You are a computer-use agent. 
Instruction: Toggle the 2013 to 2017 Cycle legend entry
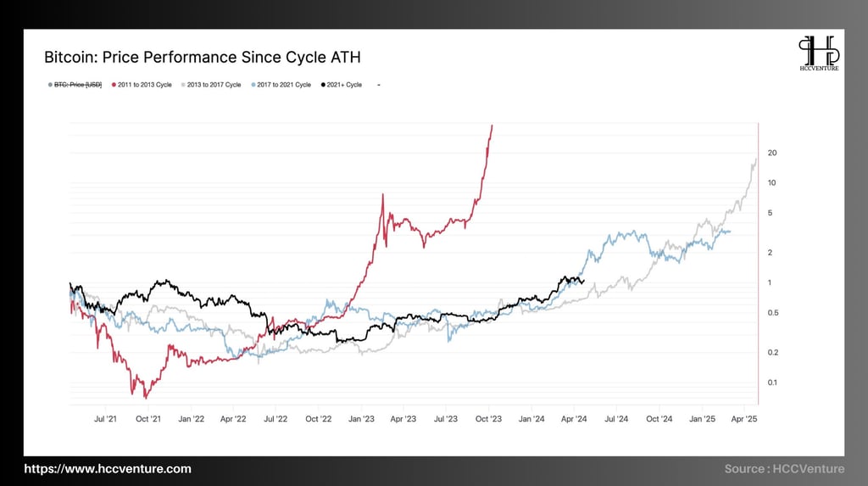pos(211,85)
